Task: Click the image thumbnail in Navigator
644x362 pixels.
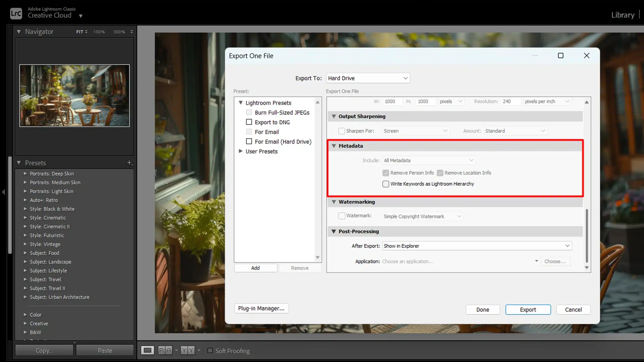Action: [74, 95]
